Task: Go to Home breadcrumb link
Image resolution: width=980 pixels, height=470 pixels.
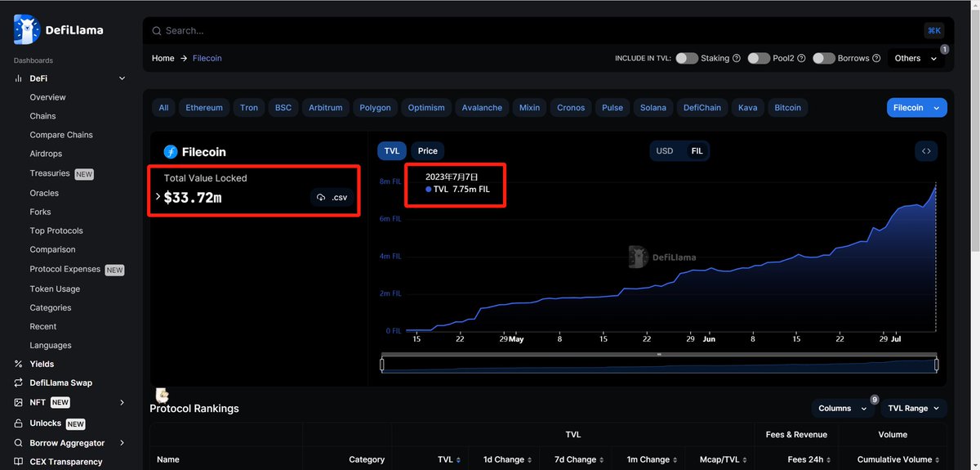Action: point(163,58)
